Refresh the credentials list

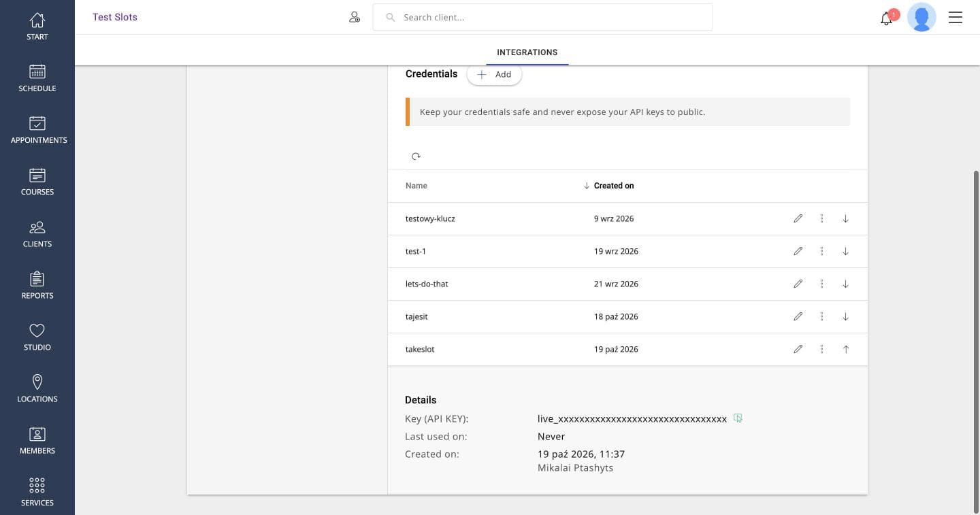416,156
